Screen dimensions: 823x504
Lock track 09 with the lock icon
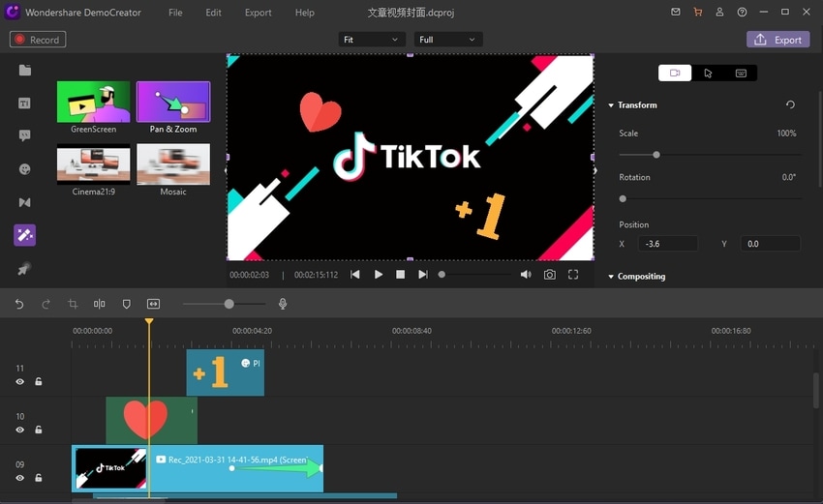[x=39, y=478]
